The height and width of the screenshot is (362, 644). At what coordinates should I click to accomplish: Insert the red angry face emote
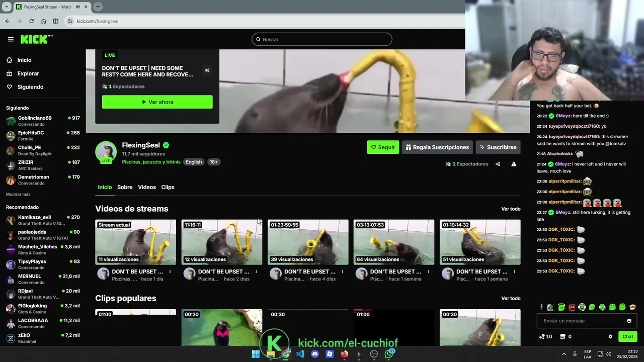572,307
